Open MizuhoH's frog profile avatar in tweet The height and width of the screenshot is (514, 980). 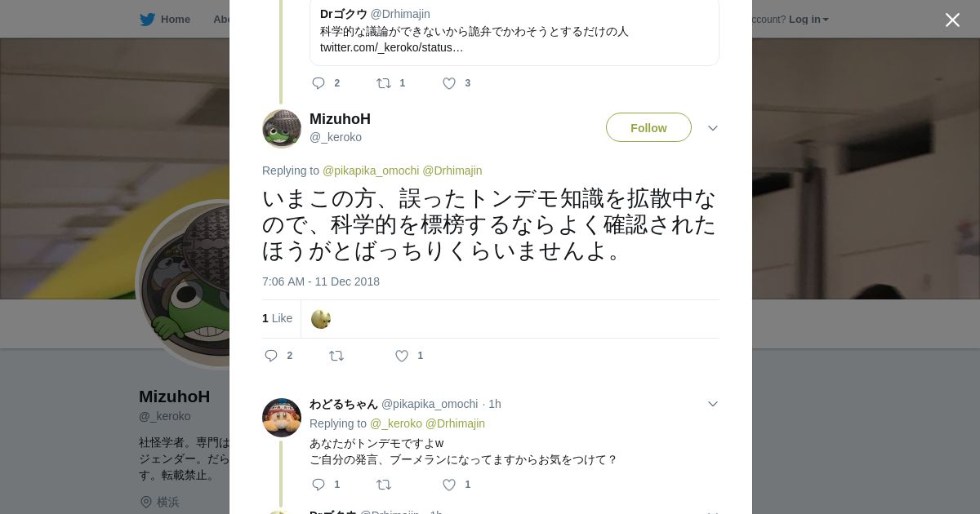282,129
